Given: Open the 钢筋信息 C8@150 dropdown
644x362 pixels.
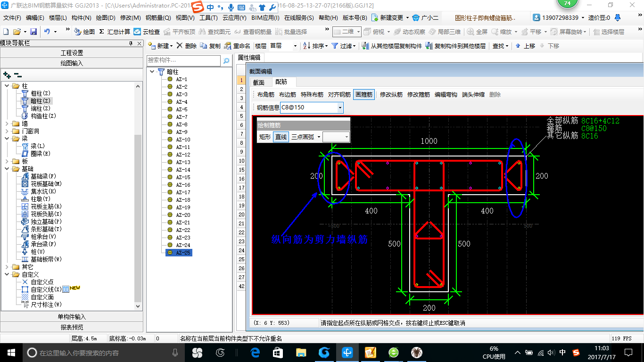Looking at the screenshot, I should point(340,107).
